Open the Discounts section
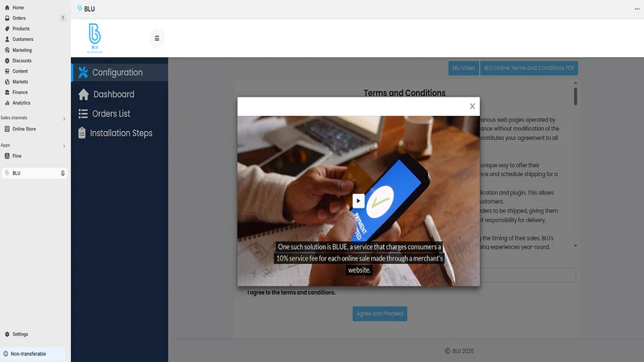This screenshot has height=362, width=644. click(x=22, y=61)
